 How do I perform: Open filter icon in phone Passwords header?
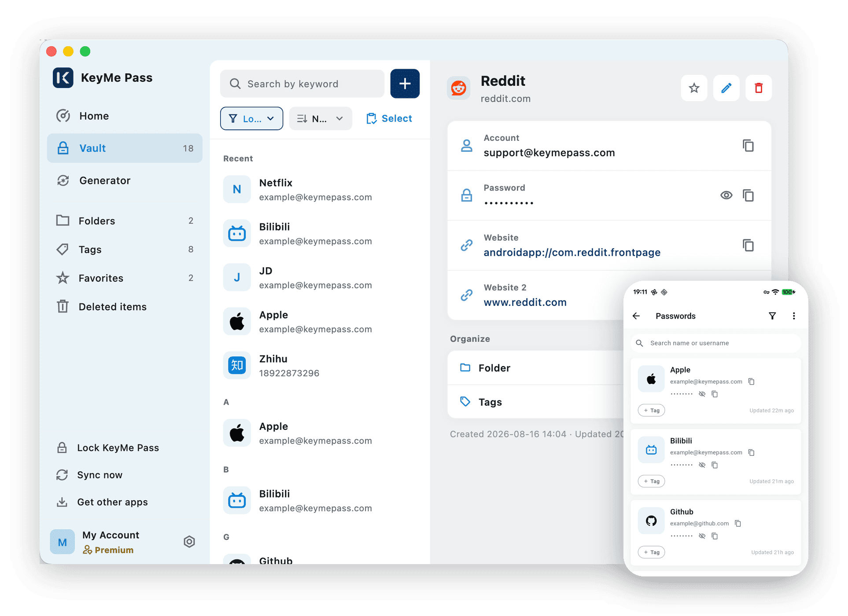pos(772,316)
